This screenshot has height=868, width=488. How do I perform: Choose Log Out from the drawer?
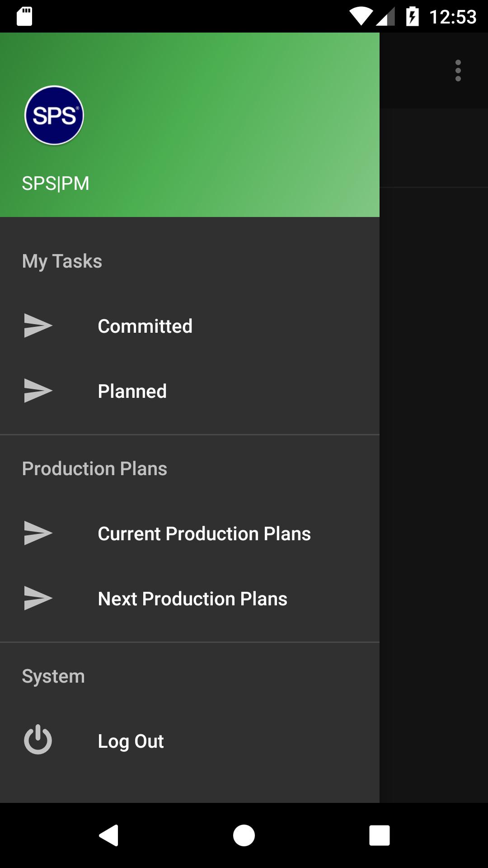coord(190,741)
